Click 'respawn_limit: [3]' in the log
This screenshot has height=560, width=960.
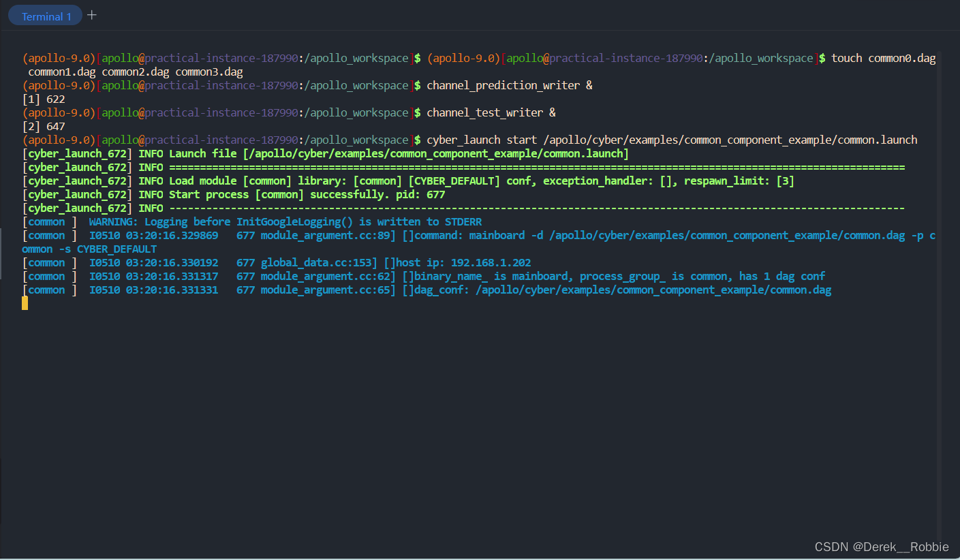[x=739, y=181]
